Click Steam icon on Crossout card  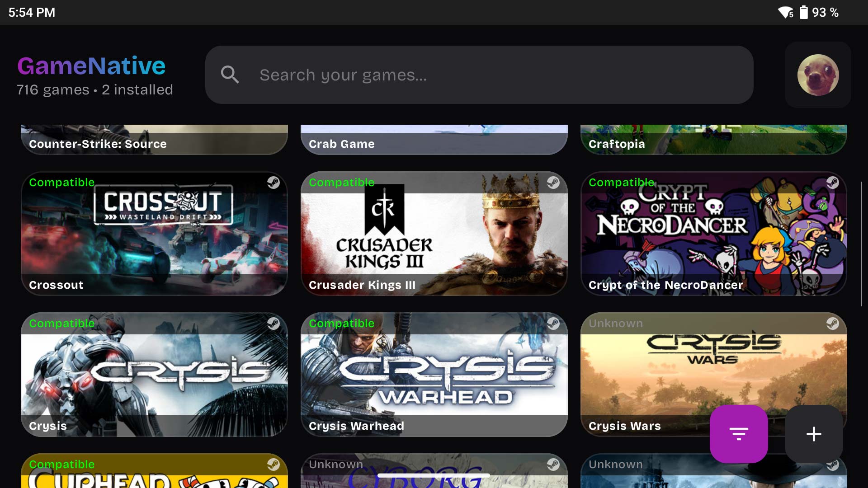(x=273, y=183)
